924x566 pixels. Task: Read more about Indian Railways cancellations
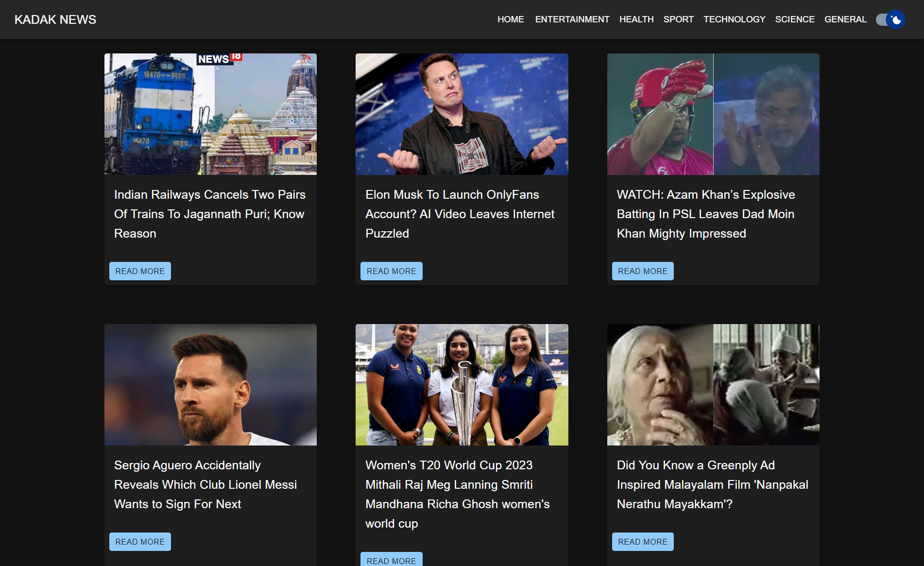(x=140, y=271)
